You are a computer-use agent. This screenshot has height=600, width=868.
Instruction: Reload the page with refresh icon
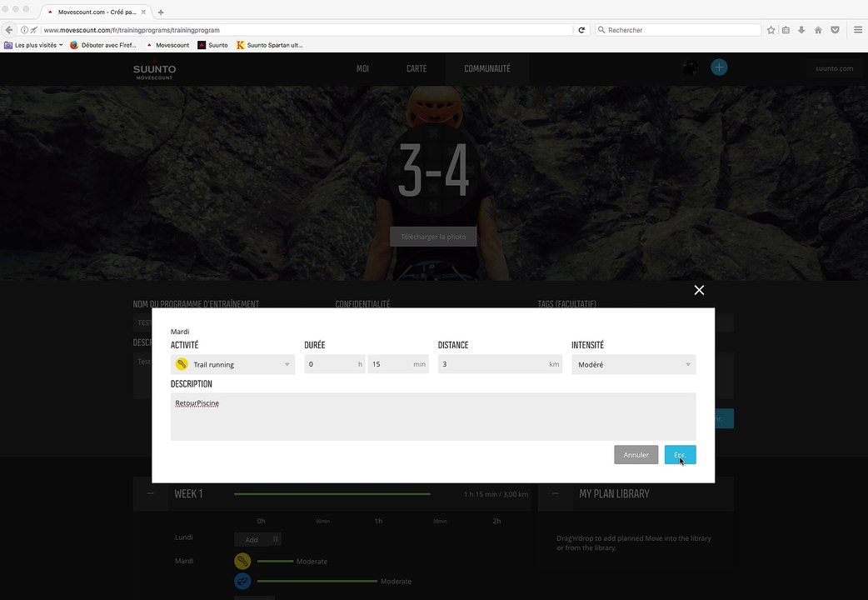point(581,30)
